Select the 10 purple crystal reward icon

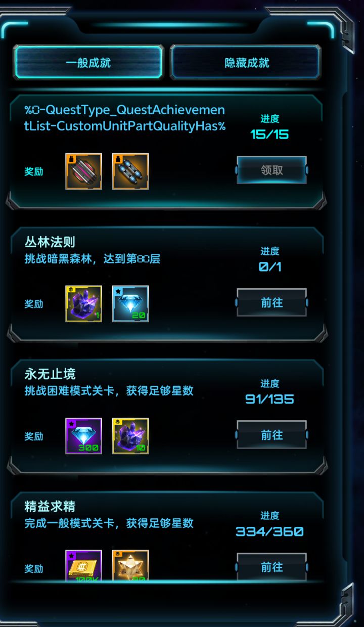(130, 436)
